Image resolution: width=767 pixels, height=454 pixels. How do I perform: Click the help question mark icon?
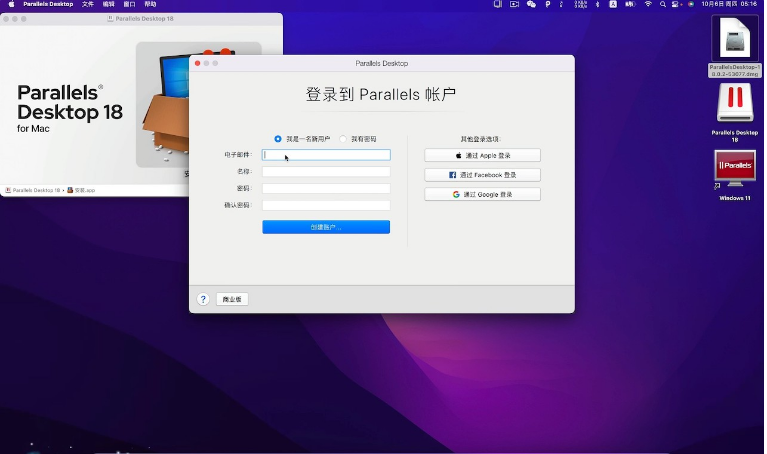point(203,299)
